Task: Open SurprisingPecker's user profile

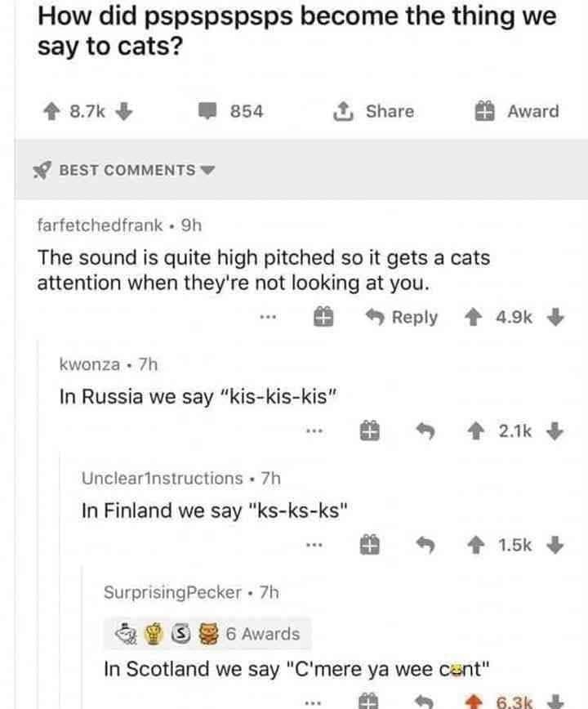Action: coord(171,591)
